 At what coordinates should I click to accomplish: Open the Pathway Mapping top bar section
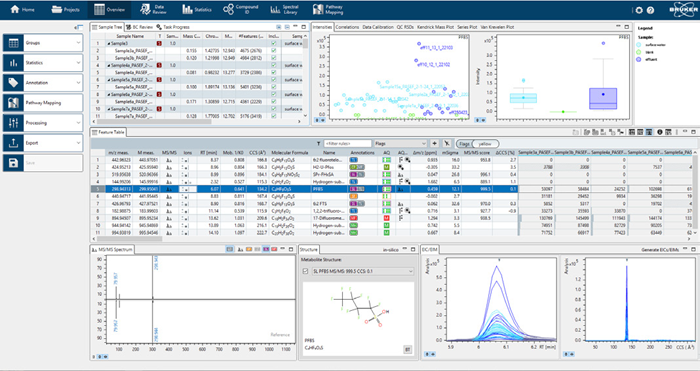(x=328, y=9)
